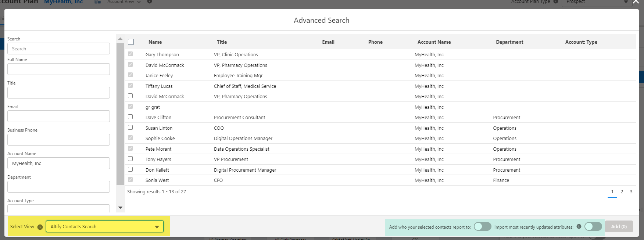Click into the Full Name filter field
The image size is (644, 240).
coord(58,69)
